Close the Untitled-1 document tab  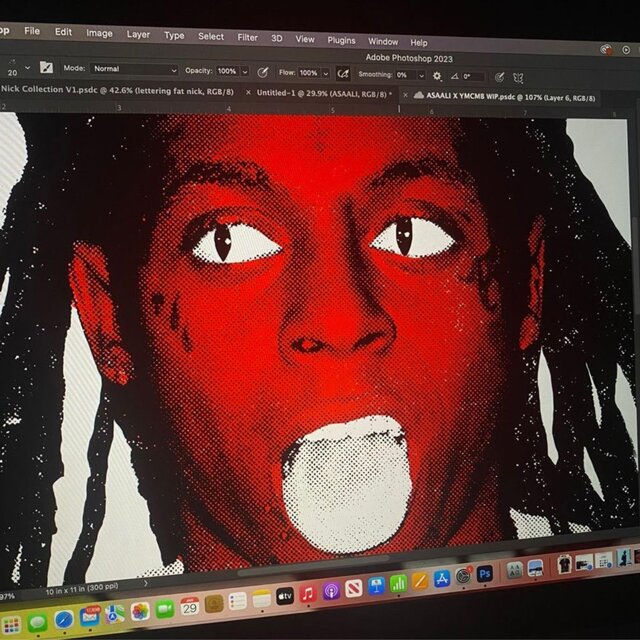[248, 93]
